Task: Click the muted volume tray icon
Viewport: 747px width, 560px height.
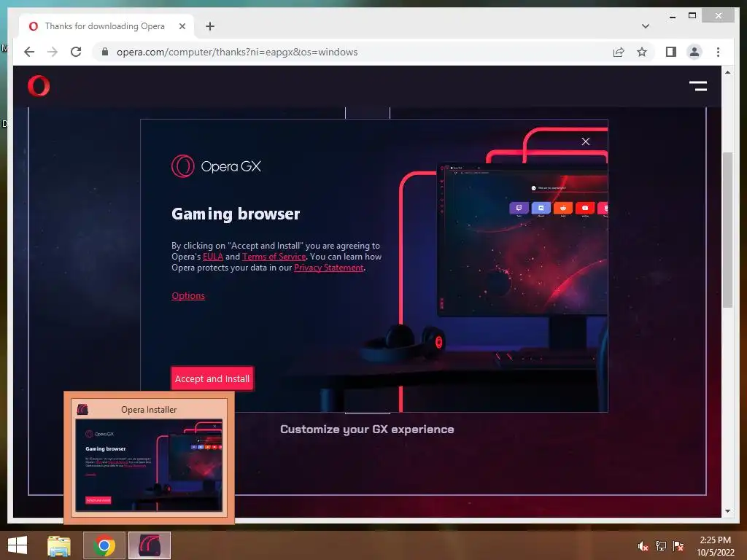Action: [x=643, y=546]
